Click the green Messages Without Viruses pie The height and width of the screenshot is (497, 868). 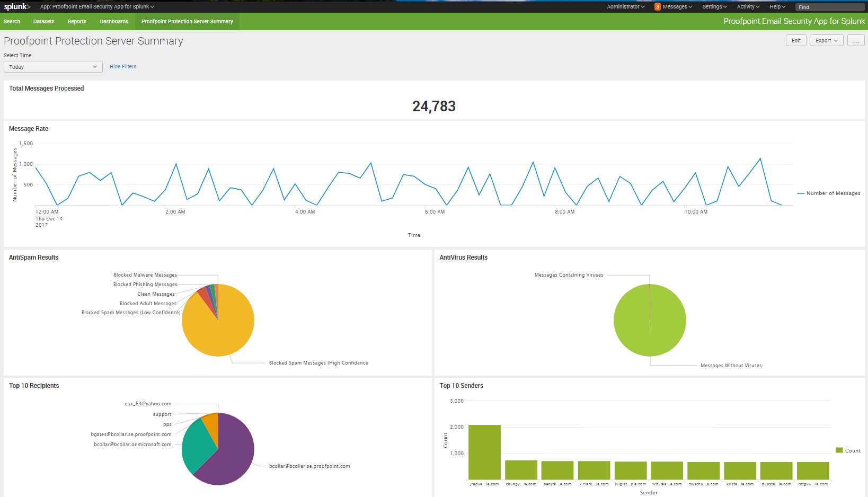click(x=650, y=320)
